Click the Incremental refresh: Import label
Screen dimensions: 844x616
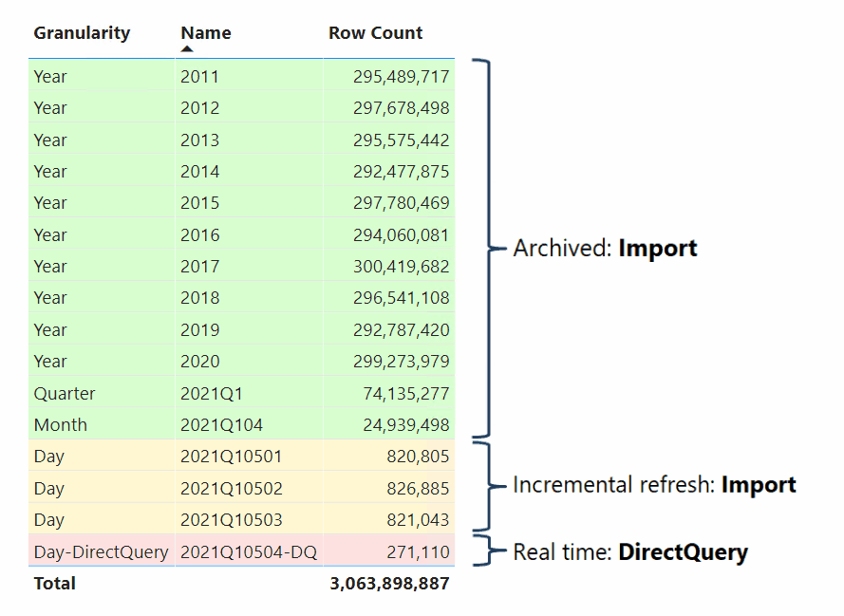654,484
